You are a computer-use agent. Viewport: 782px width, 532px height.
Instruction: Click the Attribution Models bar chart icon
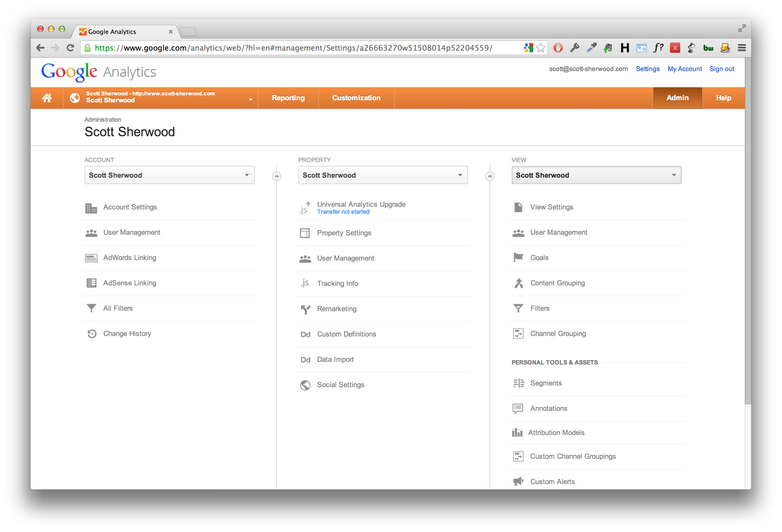[517, 433]
